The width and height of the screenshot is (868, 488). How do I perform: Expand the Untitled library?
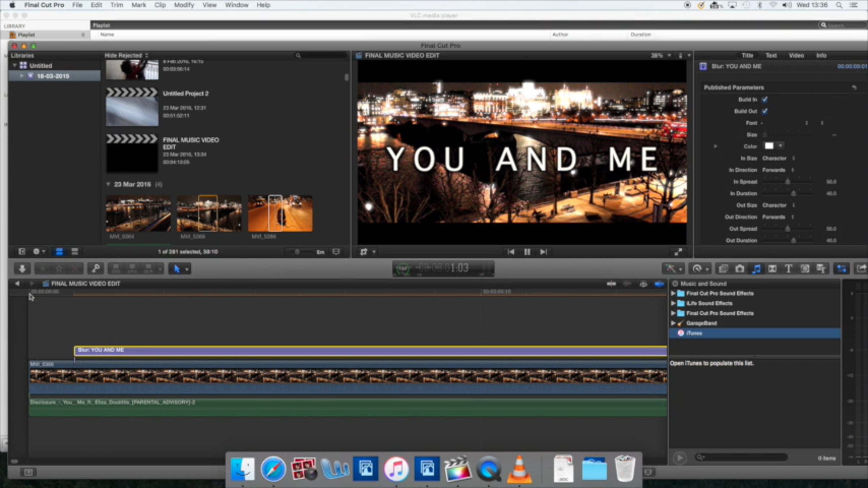pos(14,65)
